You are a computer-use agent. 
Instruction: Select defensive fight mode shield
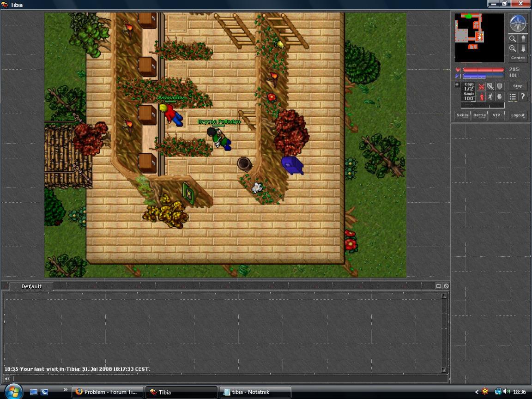tap(499, 87)
